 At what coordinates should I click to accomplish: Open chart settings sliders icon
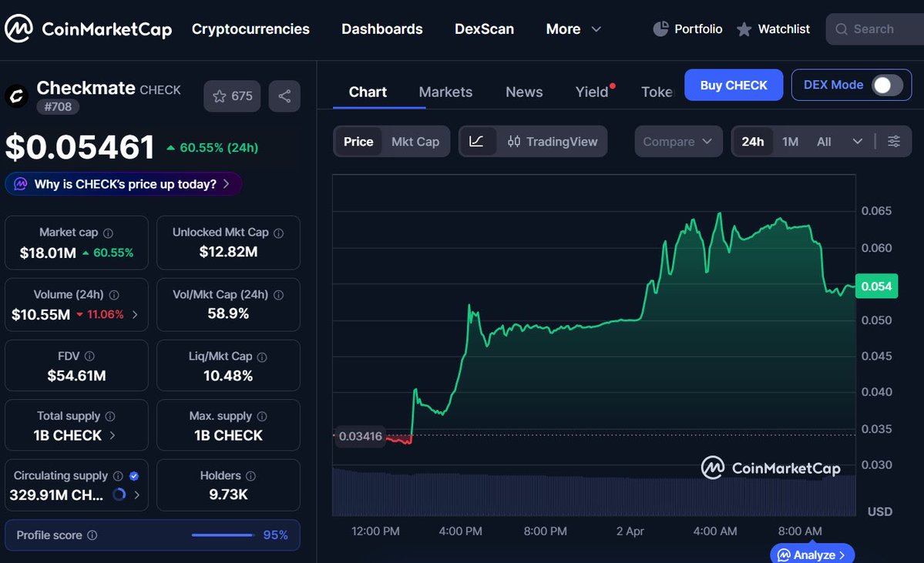894,142
